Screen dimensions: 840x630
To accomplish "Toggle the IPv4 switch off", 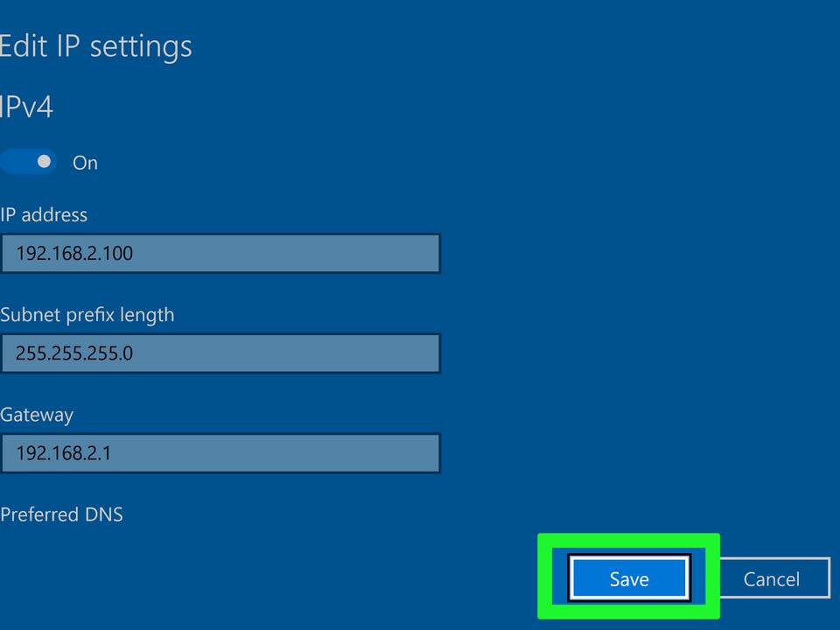I will (28, 162).
